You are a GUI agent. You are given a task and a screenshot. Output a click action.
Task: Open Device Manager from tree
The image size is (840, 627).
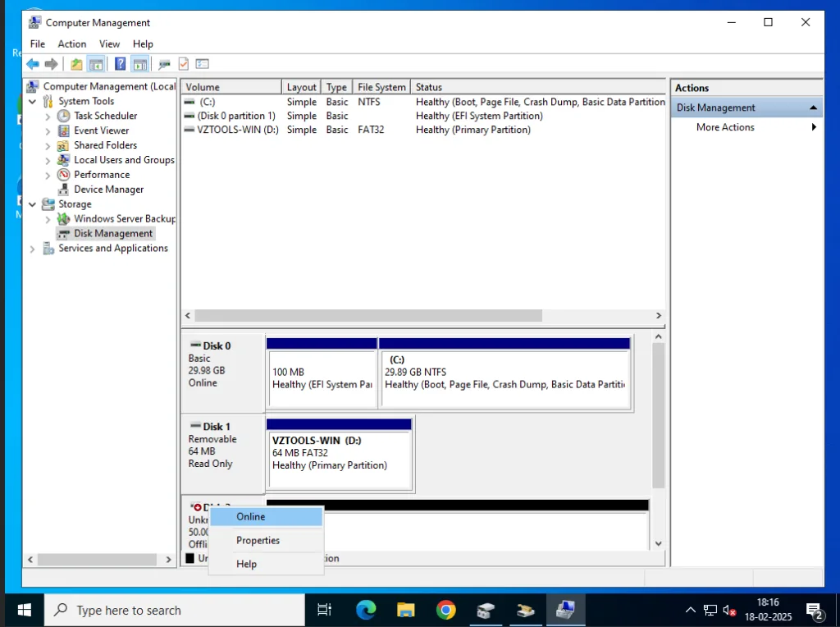[x=109, y=190]
